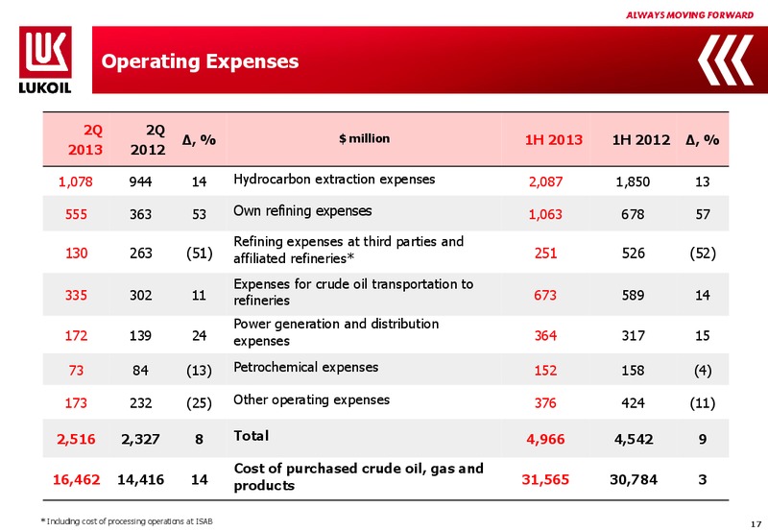Viewport: 768px width, 532px height.
Task: Select the value "526" in third-party refining row
Action: (x=633, y=254)
